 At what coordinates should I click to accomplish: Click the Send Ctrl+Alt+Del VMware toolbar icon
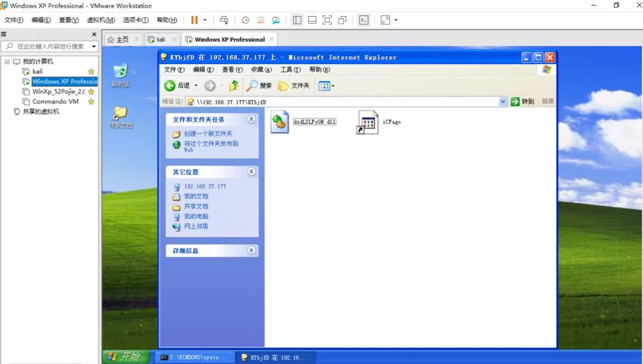224,20
